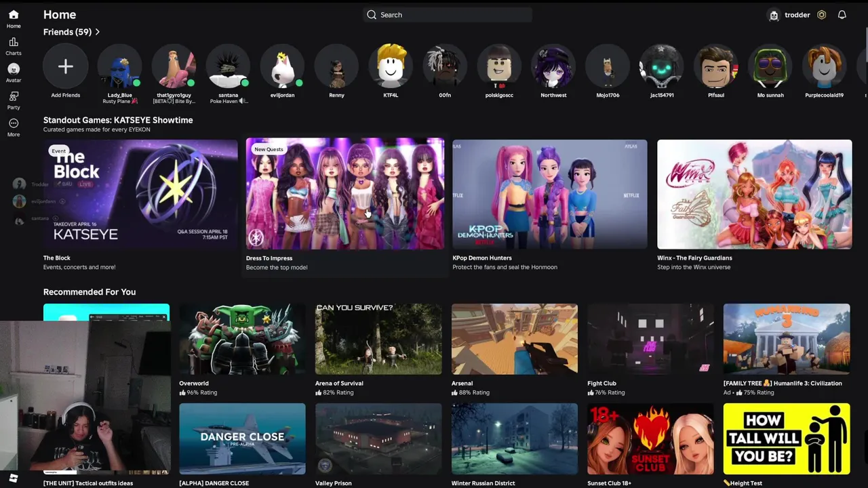Screen dimensions: 868x488
Task: Open friend Purplecoolaid19's avatar
Action: [x=825, y=66]
